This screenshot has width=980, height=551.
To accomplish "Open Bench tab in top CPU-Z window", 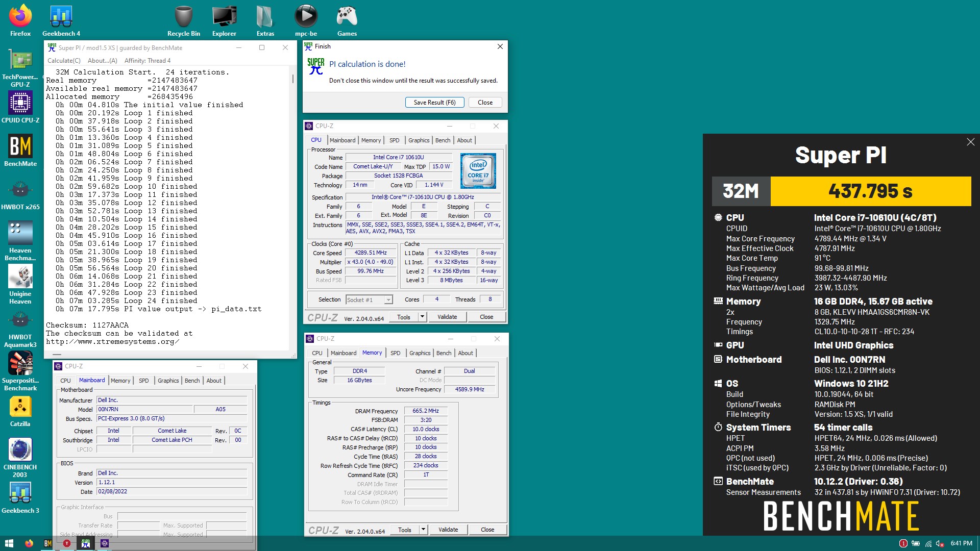I will tap(443, 140).
